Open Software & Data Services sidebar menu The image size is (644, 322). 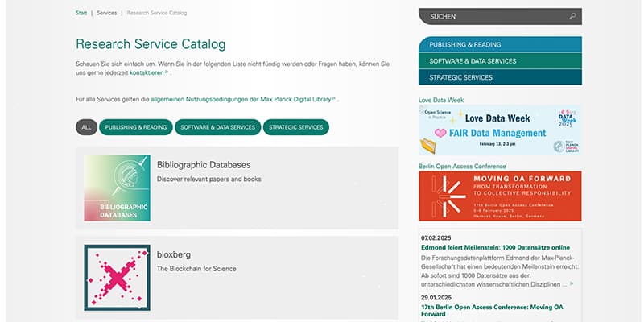500,61
